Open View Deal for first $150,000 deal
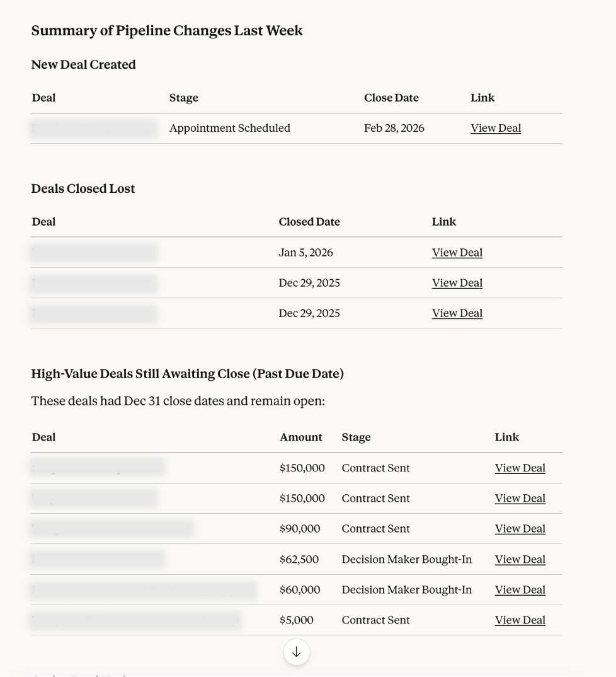The image size is (616, 677). tap(520, 468)
